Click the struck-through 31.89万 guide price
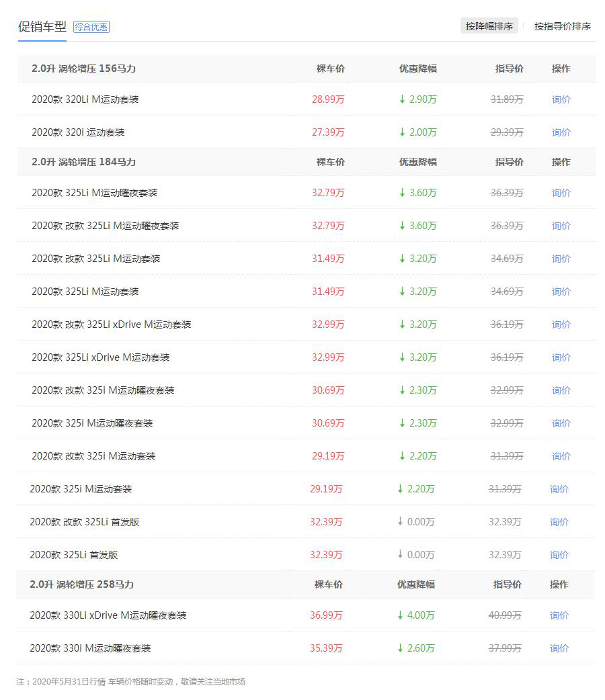The height and width of the screenshot is (700, 605). tap(507, 99)
